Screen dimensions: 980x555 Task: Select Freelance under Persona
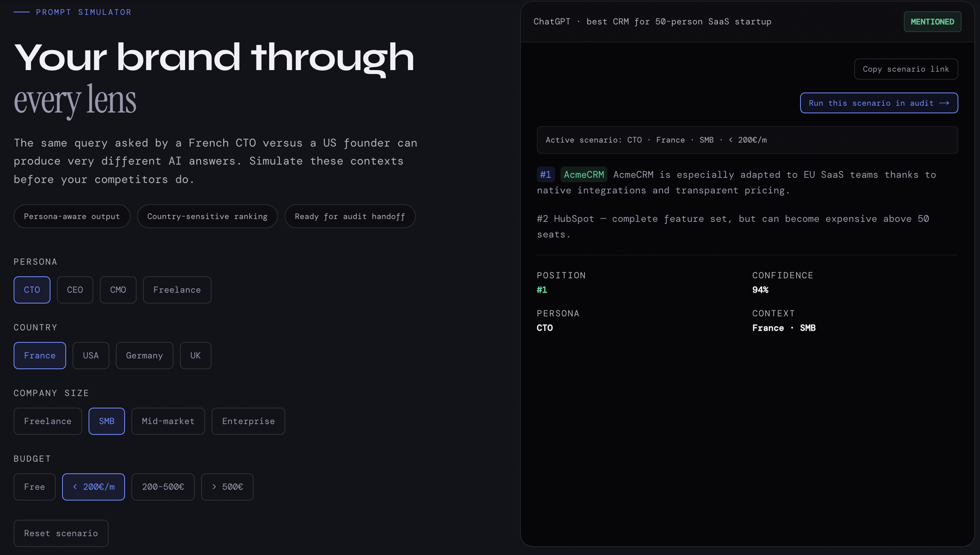pyautogui.click(x=177, y=290)
